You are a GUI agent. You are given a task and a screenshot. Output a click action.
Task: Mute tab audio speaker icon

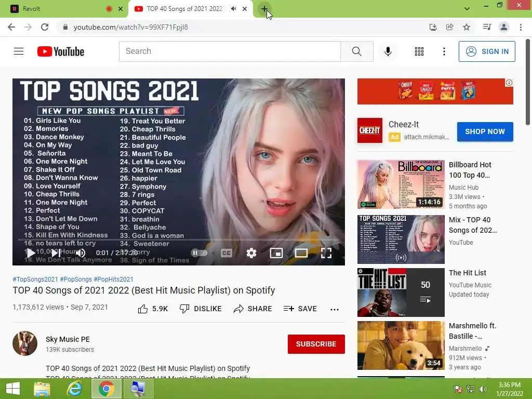tap(233, 9)
